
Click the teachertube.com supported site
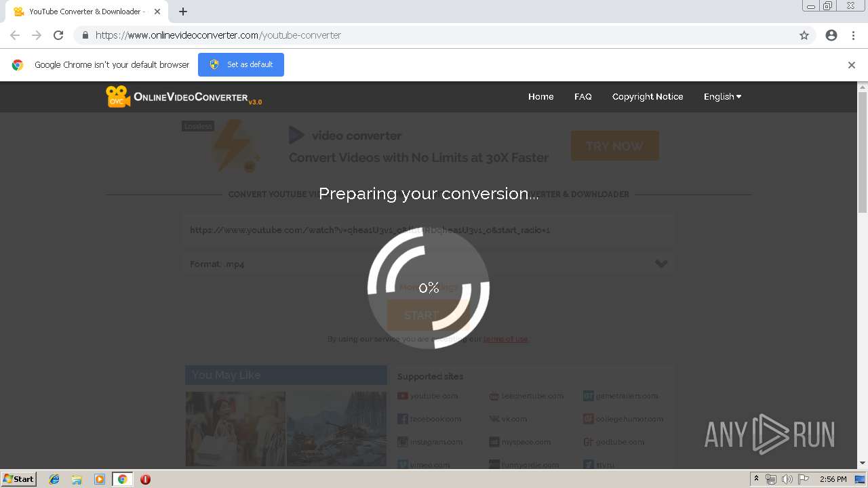[532, 396]
